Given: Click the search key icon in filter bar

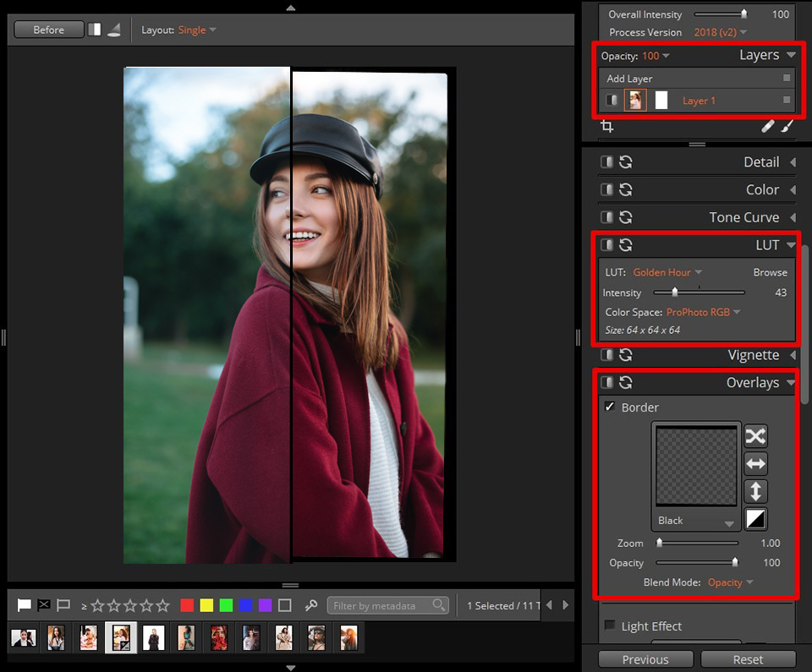Looking at the screenshot, I should tap(311, 605).
